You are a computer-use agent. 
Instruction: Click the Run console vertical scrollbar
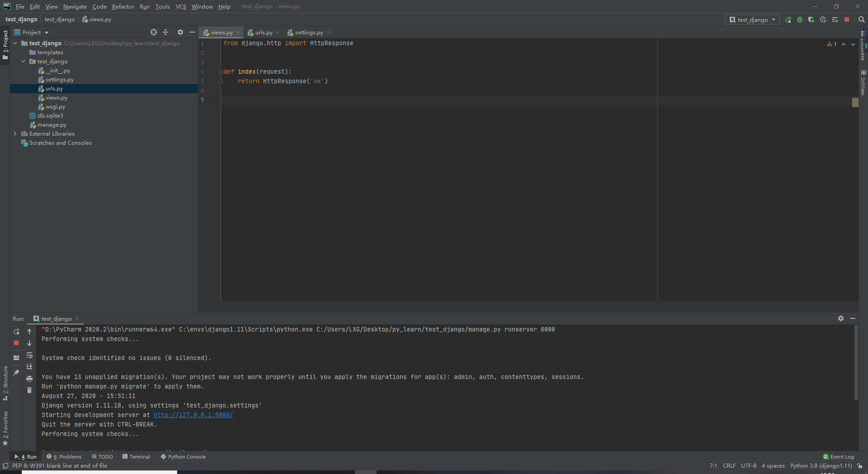tap(856, 363)
